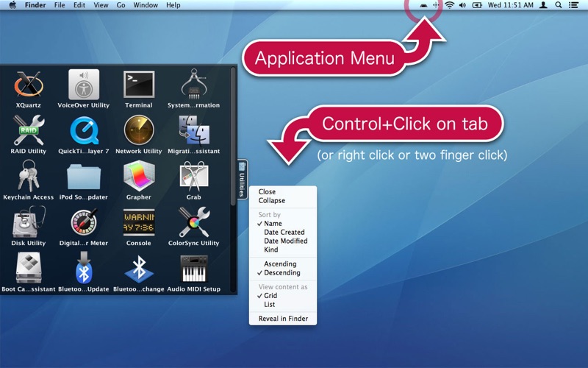Open the Grab scissors icon
The height and width of the screenshot is (368, 588).
(193, 176)
